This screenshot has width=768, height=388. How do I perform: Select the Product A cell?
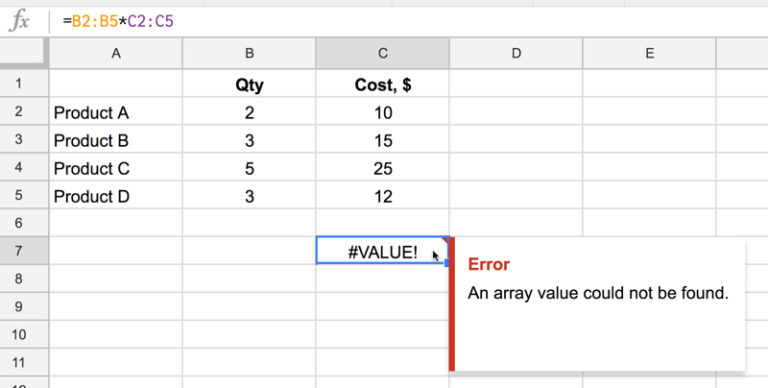click(116, 111)
